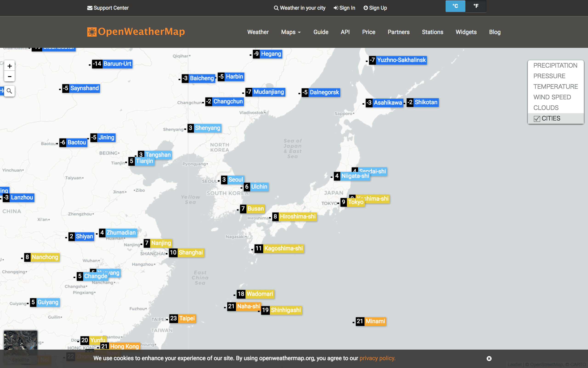Click the Guiyang temperature label

pyautogui.click(x=45, y=302)
